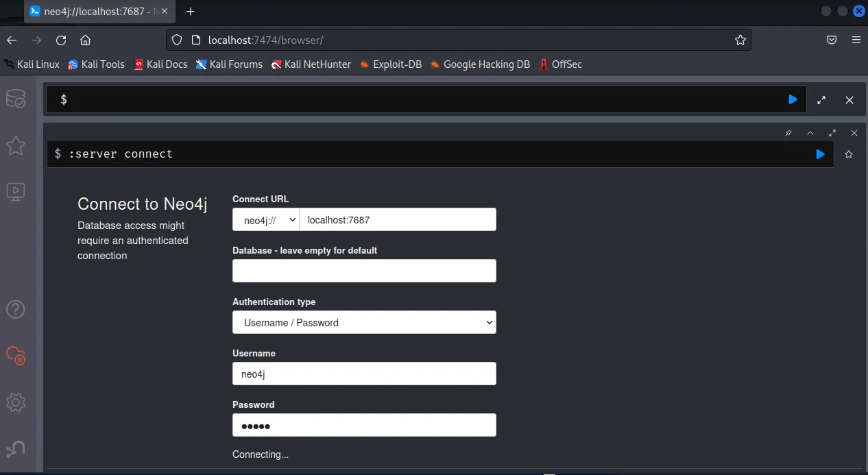868x475 pixels.
Task: Open the connection status cloud icon
Action: point(16,355)
